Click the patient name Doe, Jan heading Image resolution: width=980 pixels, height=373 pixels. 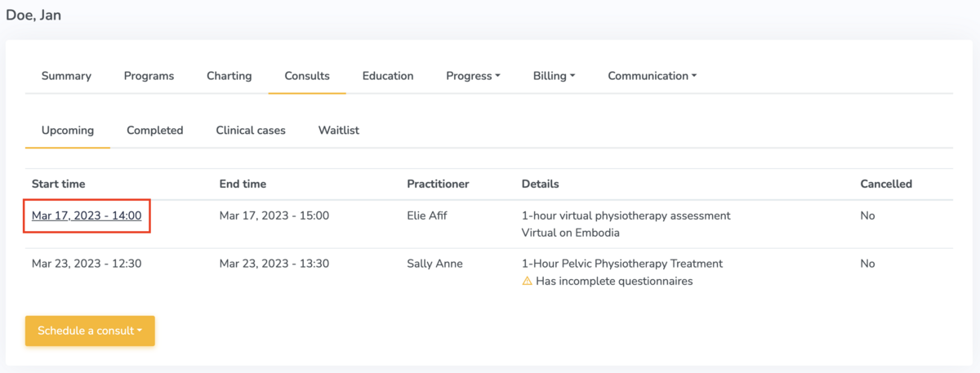click(33, 16)
